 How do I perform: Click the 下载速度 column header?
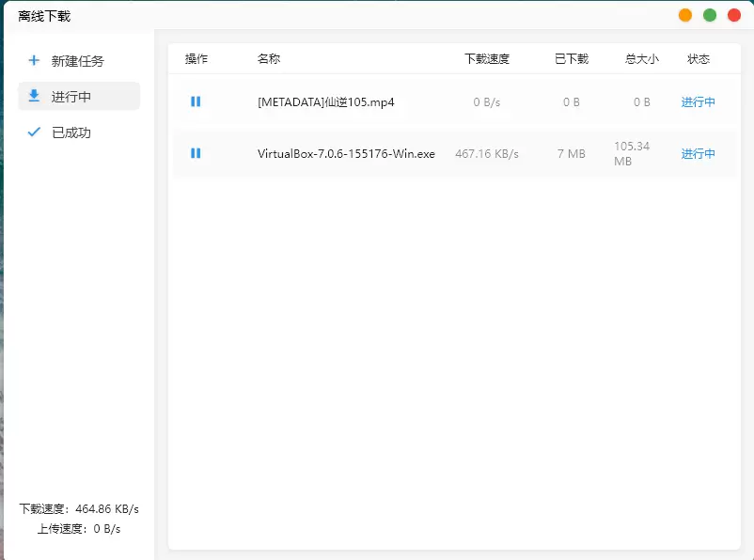tap(487, 59)
